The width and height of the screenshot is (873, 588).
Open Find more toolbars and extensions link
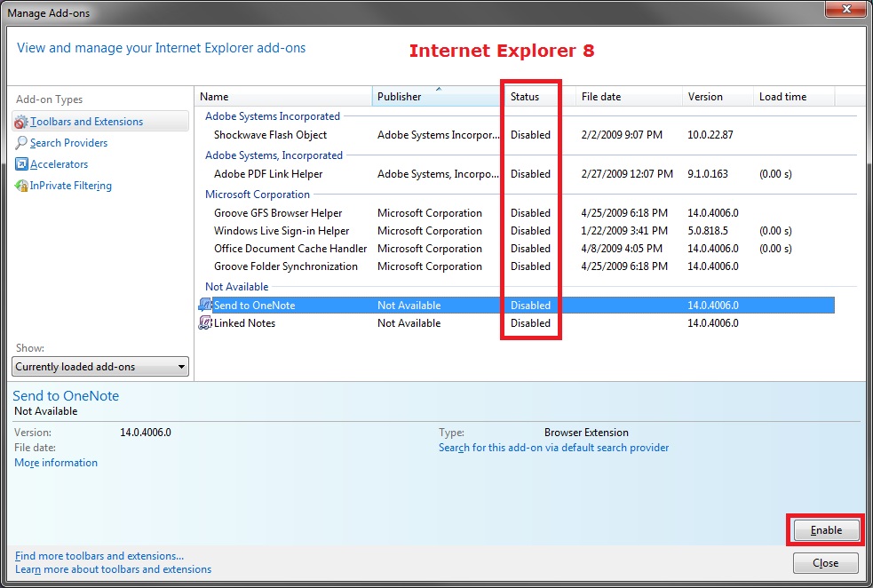(99, 556)
